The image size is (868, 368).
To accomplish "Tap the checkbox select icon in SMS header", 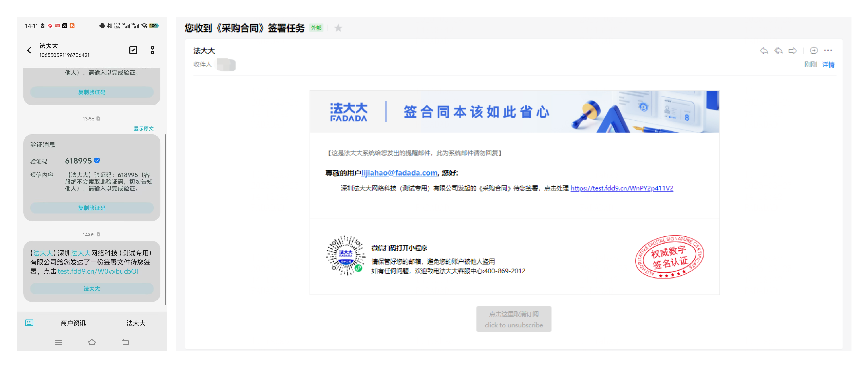I will tap(133, 50).
